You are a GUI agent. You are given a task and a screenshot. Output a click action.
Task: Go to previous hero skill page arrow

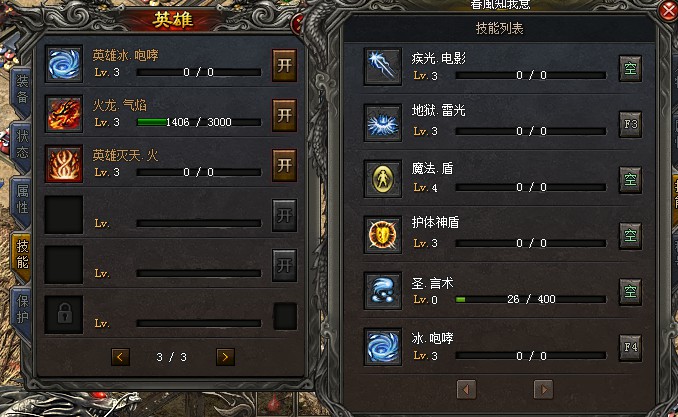point(120,357)
